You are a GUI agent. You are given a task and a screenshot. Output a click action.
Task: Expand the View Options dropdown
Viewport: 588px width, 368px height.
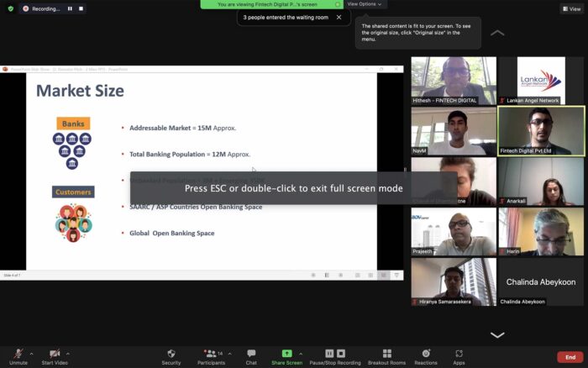364,4
